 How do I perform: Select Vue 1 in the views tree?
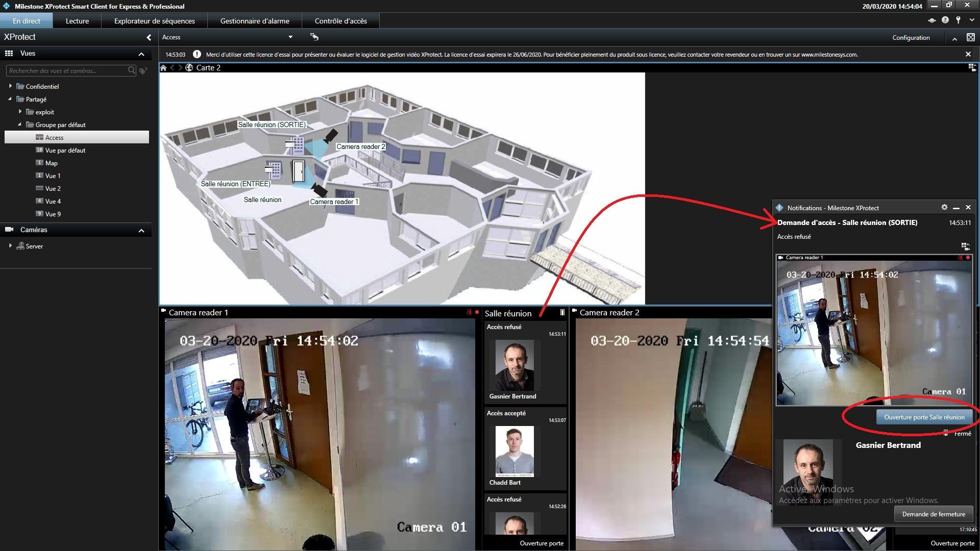point(53,176)
